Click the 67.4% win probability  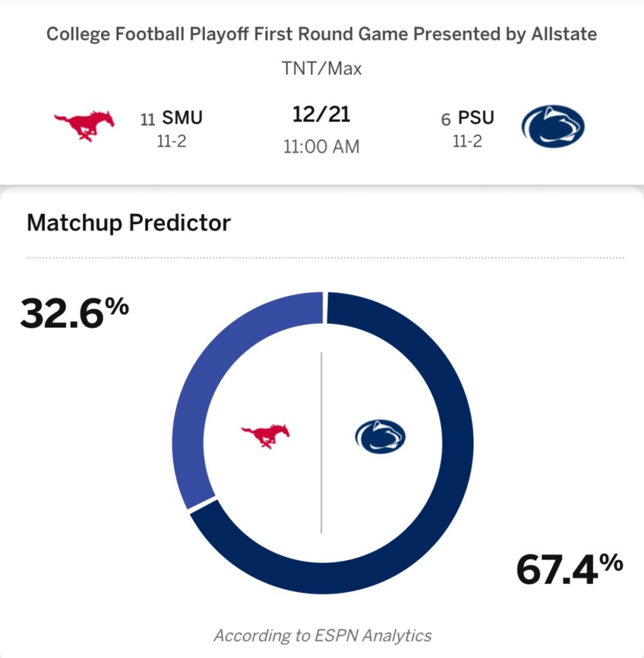click(569, 569)
